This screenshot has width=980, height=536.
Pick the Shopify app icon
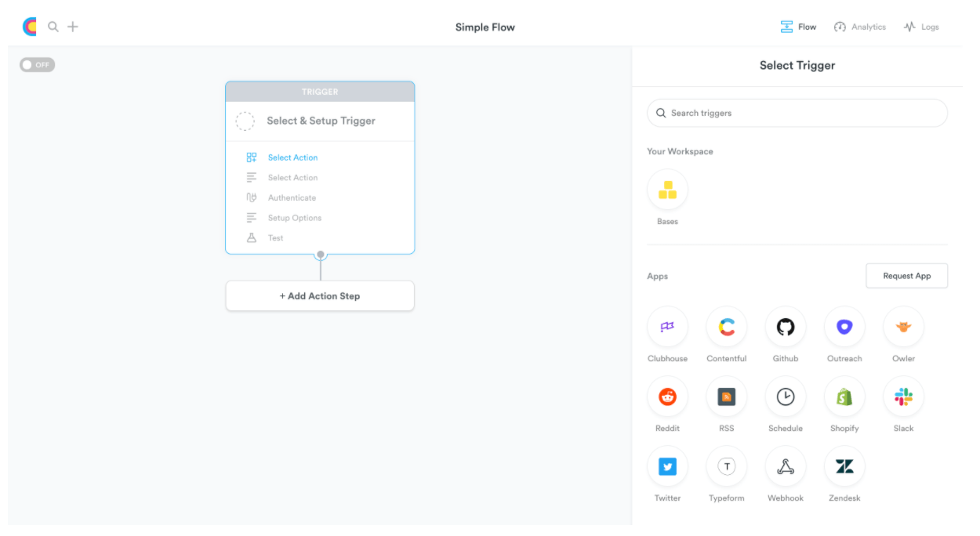click(x=844, y=396)
